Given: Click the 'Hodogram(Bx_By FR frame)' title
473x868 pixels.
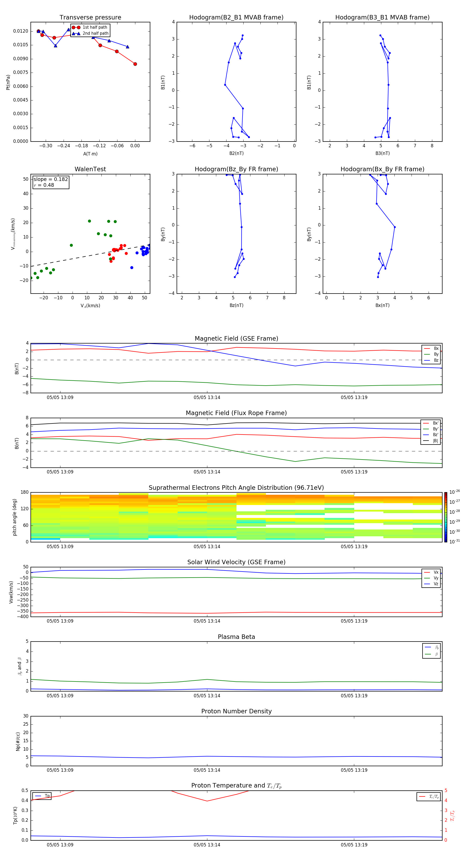Looking at the screenshot, I should tap(382, 169).
